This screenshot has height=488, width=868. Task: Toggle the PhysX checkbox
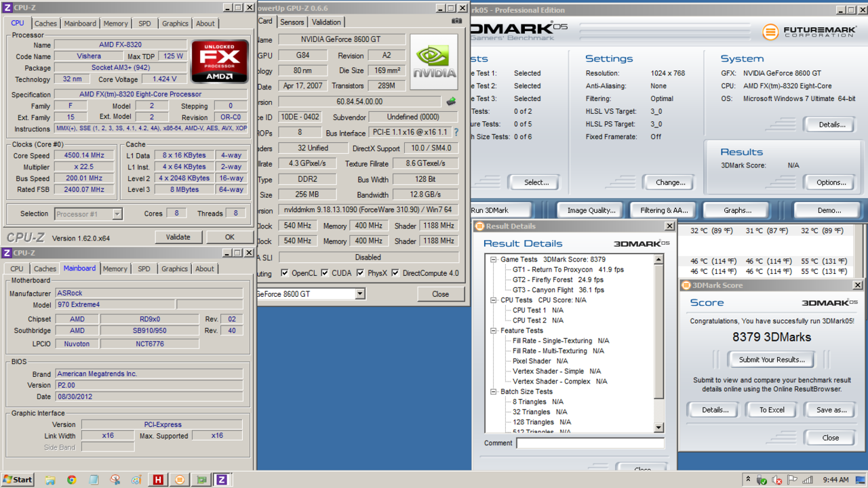point(359,273)
